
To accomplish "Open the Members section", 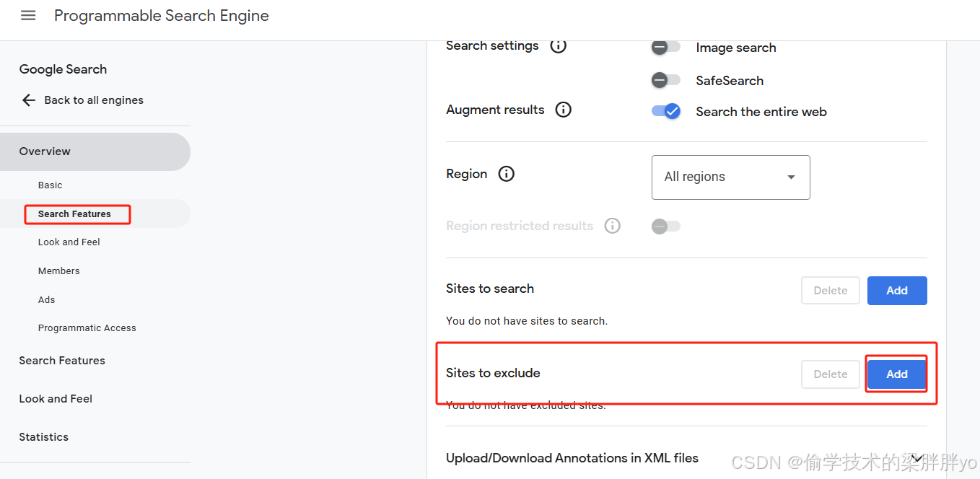I will pos(58,271).
